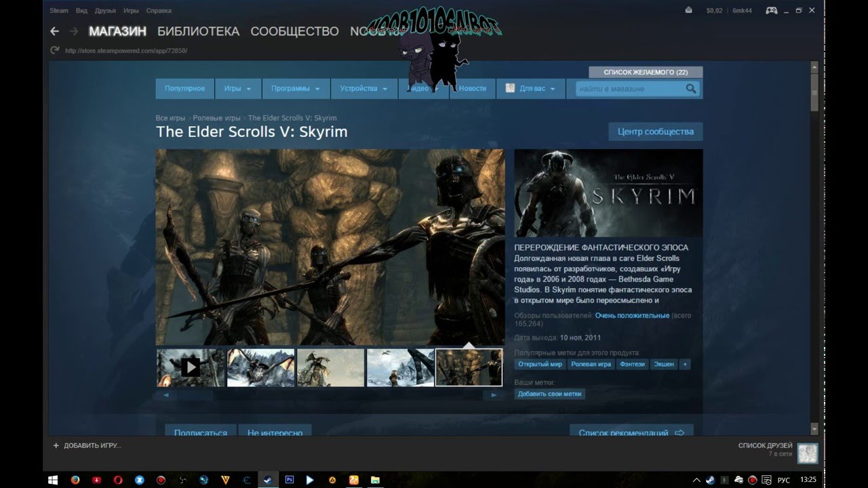868x488 pixels.
Task: Open Firefox from the taskbar
Action: (75, 480)
